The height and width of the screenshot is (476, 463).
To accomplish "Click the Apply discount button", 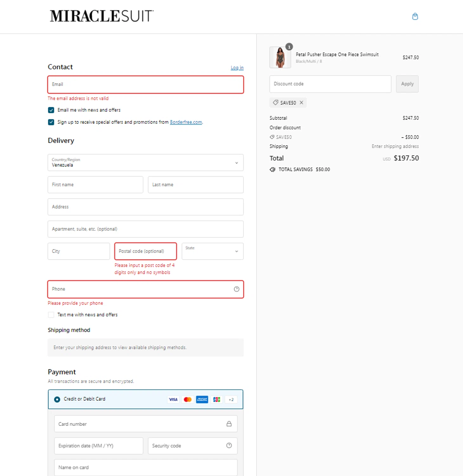I will (407, 84).
